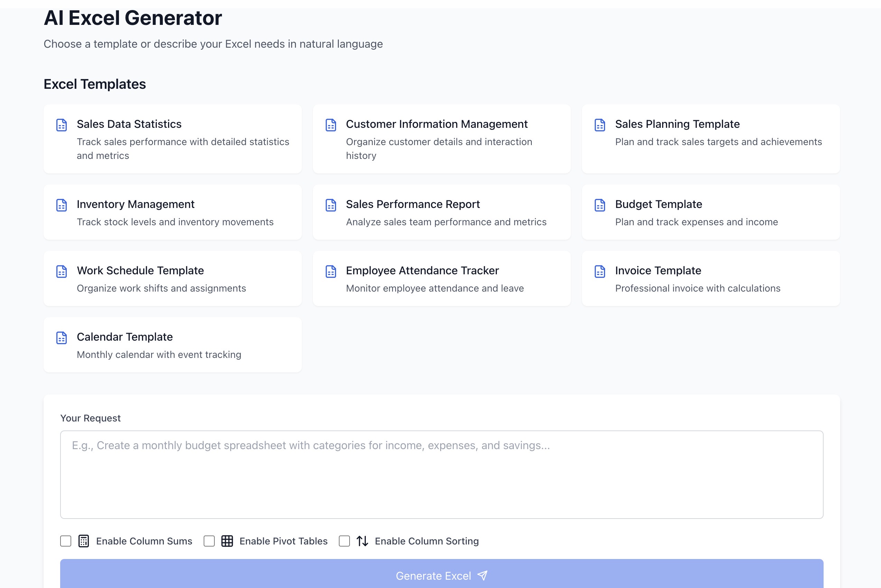Click the calculator icon near Enable Column Sums
Screen dimensions: 881x588
pyautogui.click(x=83, y=541)
